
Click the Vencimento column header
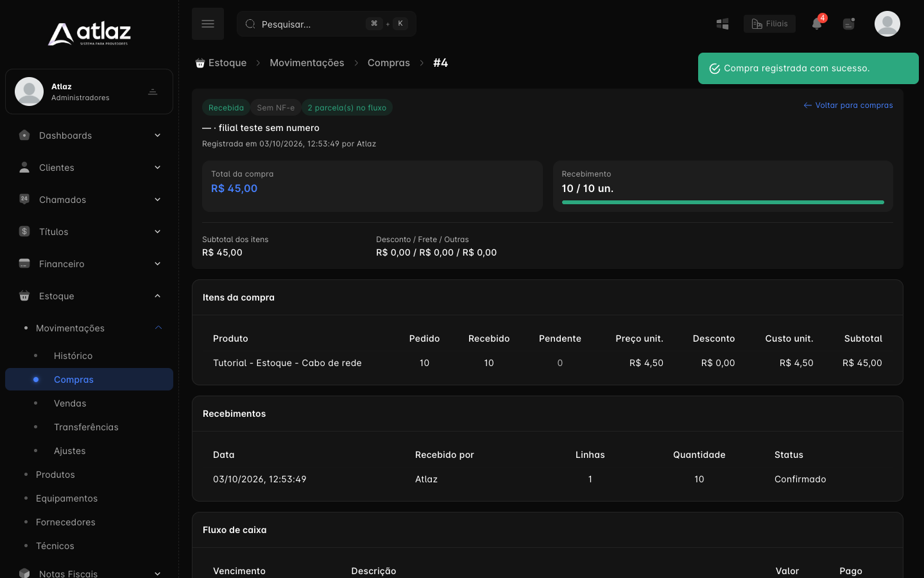click(239, 572)
